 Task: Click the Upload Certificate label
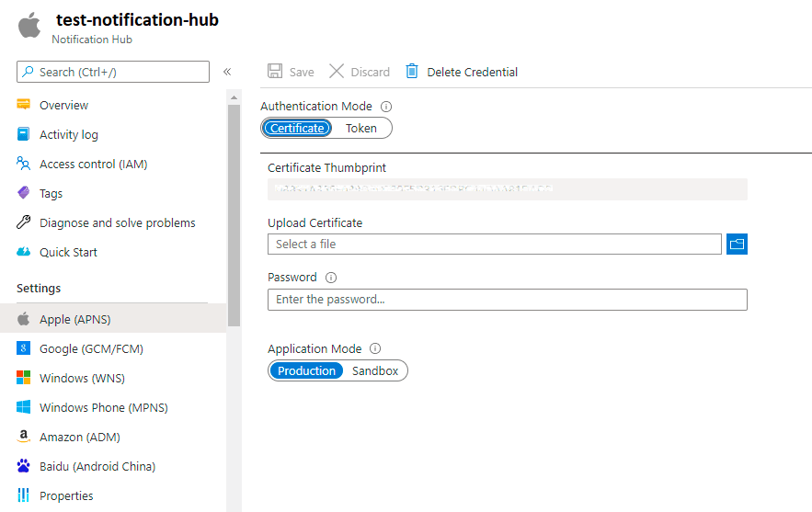tap(315, 223)
